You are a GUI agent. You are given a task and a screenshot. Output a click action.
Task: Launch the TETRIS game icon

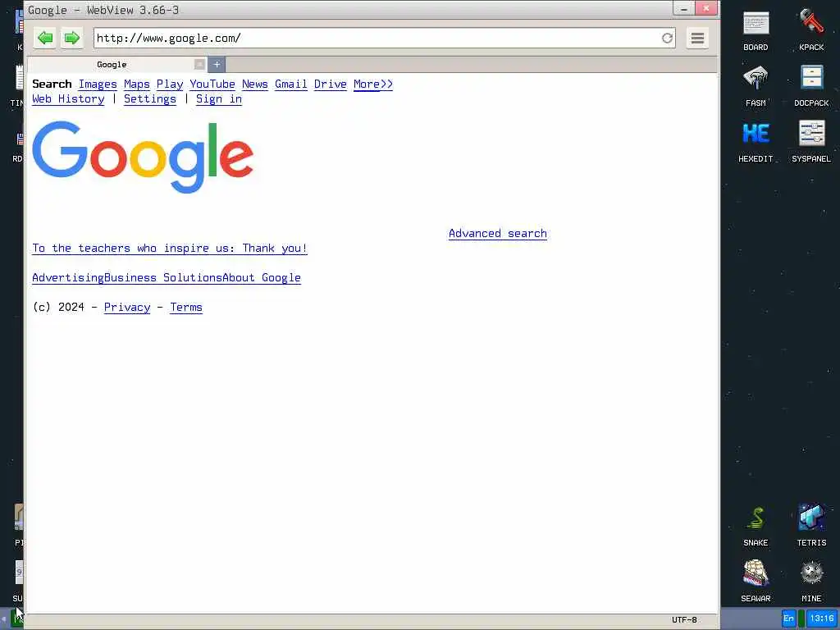click(x=811, y=526)
